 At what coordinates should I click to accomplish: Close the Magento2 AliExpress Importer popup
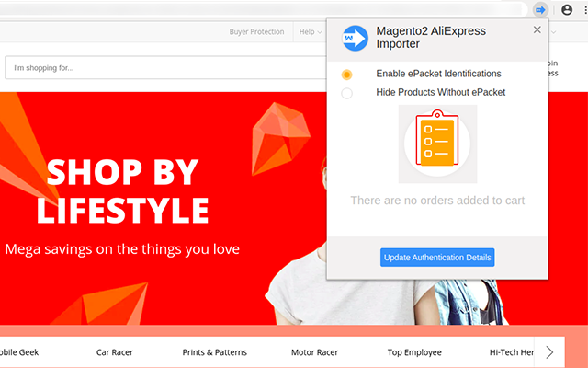coord(537,29)
